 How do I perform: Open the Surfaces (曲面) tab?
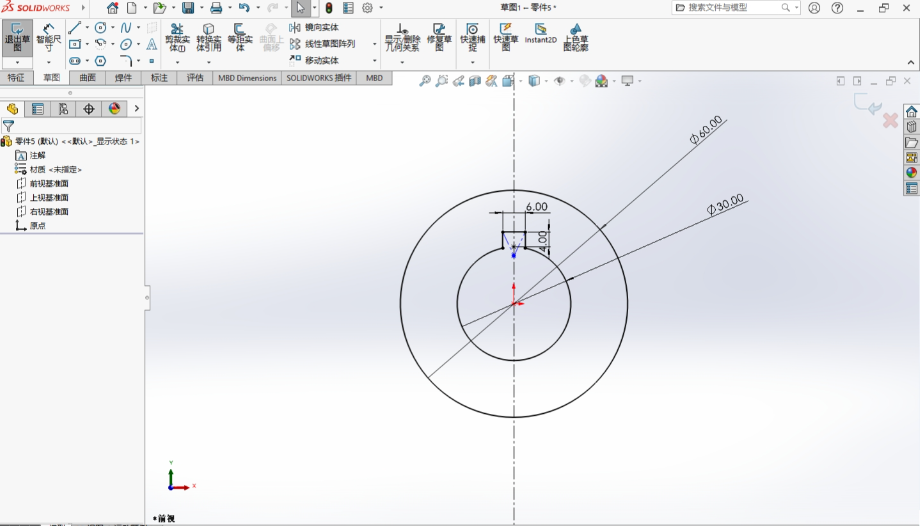point(87,77)
